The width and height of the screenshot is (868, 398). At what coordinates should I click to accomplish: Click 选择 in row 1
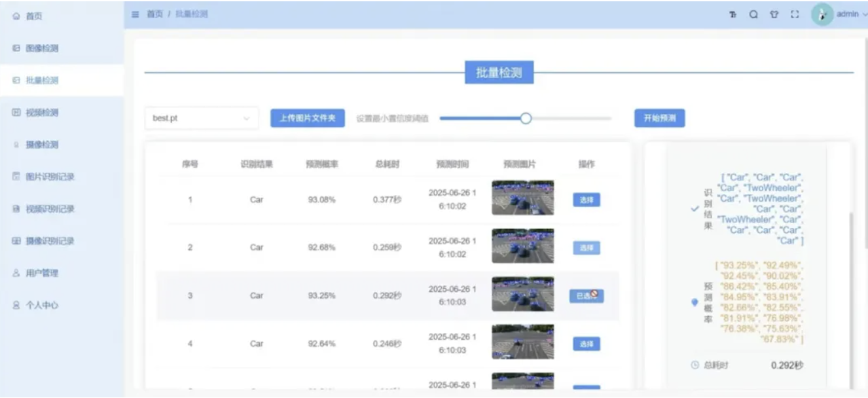coord(587,200)
